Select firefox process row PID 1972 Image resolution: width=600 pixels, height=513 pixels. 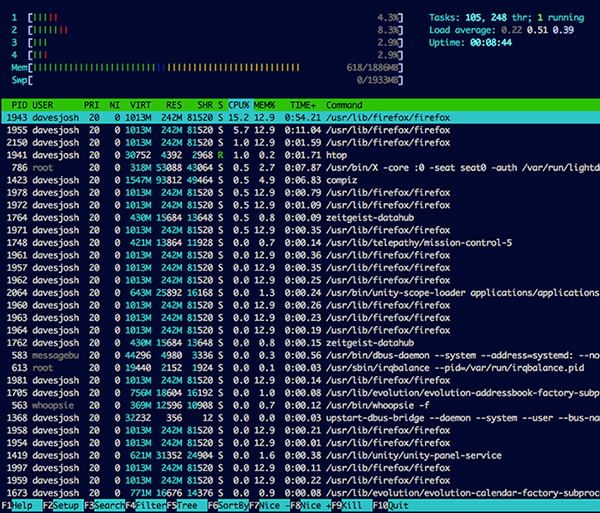(301, 205)
